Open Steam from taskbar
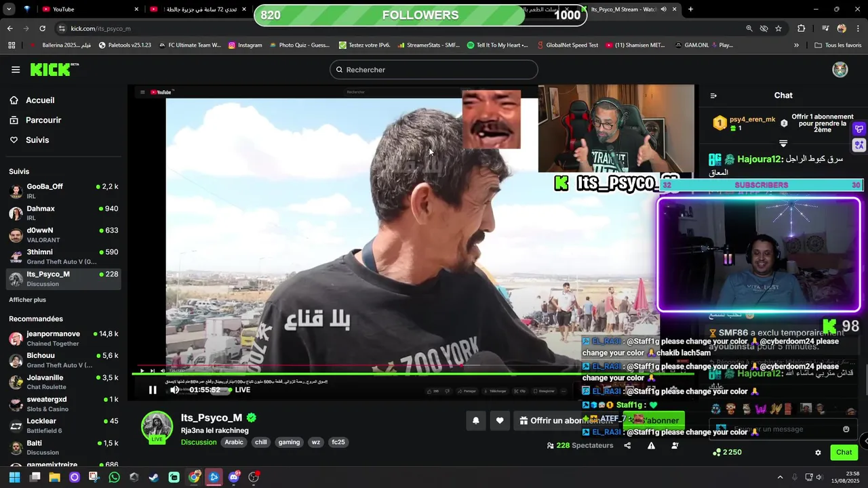This screenshot has height=488, width=868. (154, 477)
